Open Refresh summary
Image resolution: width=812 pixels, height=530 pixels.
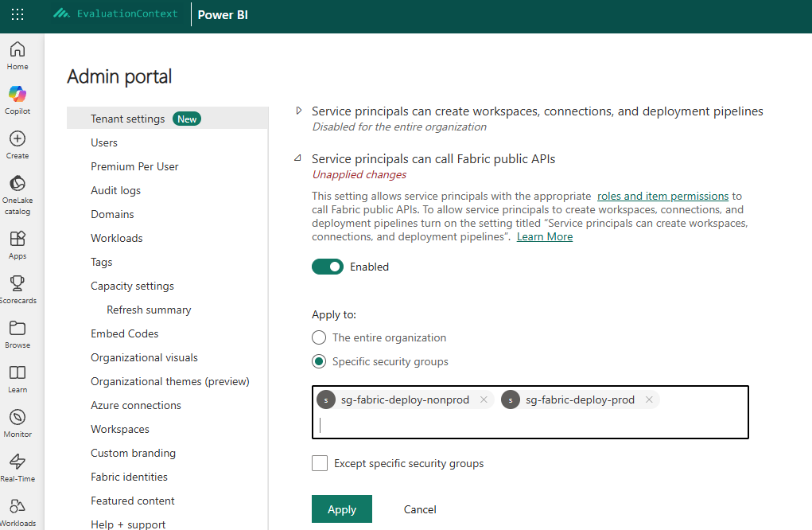click(149, 310)
